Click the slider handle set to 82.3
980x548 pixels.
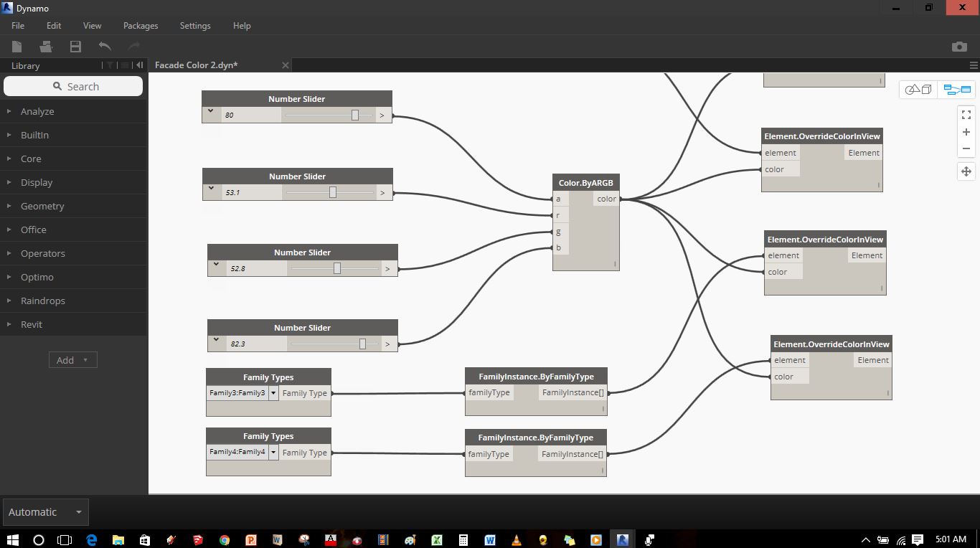point(362,344)
